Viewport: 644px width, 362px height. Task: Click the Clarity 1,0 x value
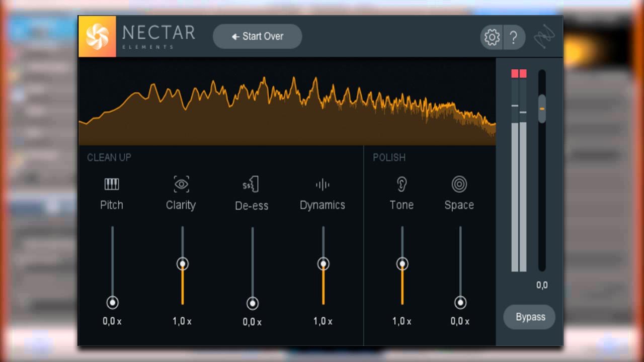(182, 321)
